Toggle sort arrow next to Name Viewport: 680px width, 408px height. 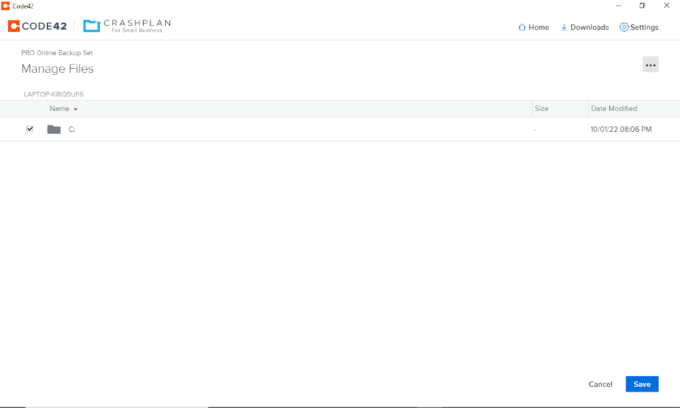pyautogui.click(x=76, y=108)
